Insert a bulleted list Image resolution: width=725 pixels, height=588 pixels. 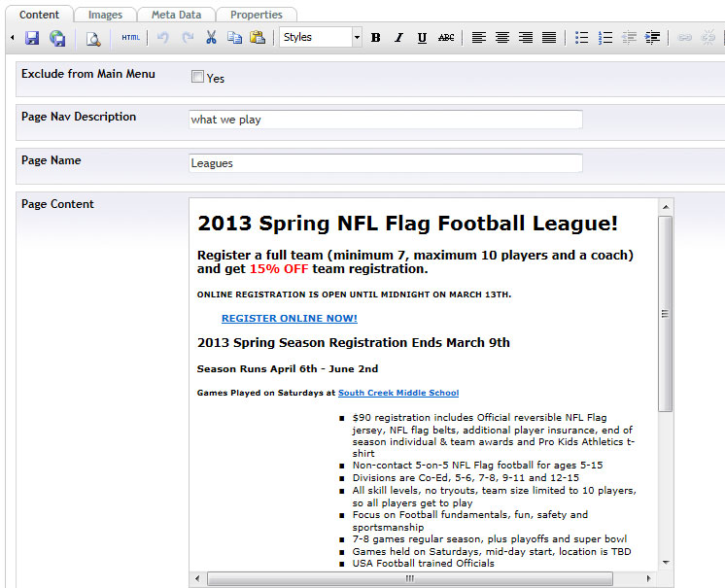coord(582,38)
